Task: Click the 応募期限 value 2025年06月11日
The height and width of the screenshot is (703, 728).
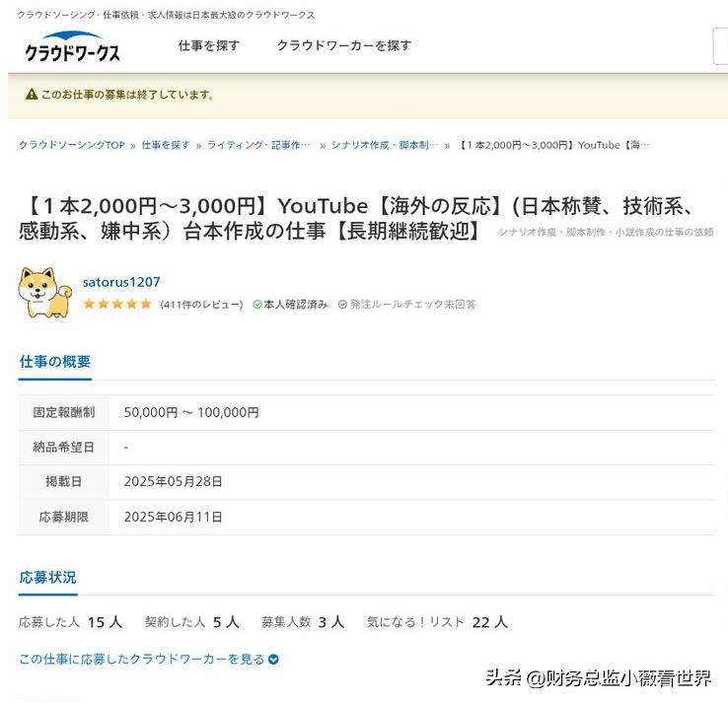Action: [173, 517]
